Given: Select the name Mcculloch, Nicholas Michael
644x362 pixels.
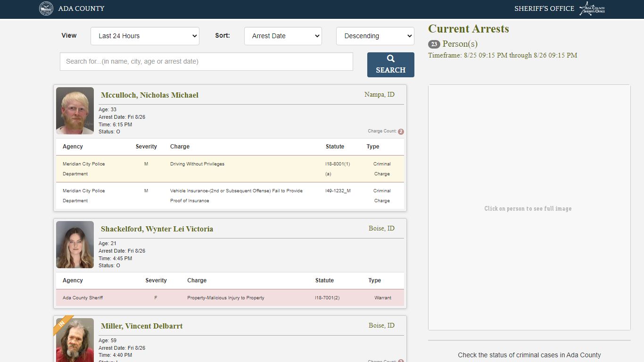Looking at the screenshot, I should coord(149,95).
